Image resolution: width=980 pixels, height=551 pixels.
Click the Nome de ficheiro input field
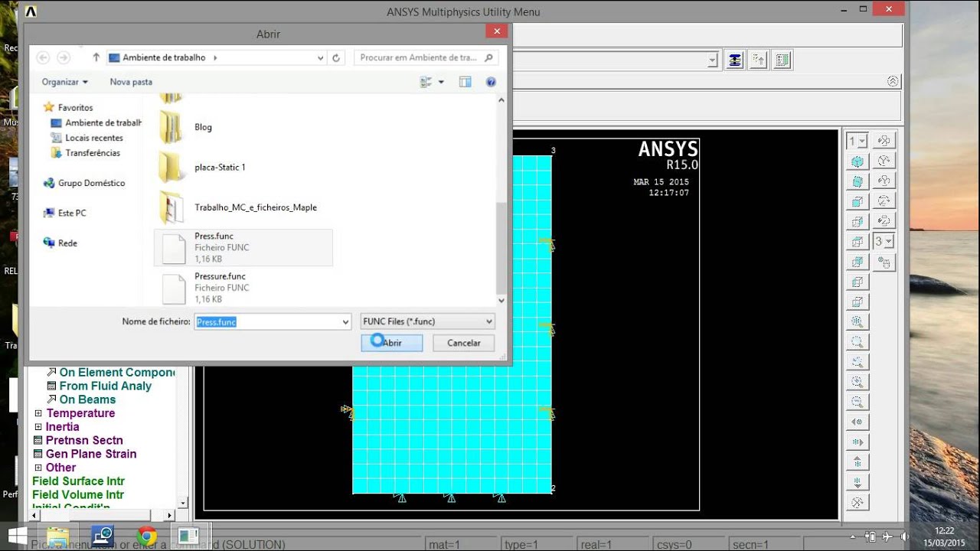tap(267, 322)
